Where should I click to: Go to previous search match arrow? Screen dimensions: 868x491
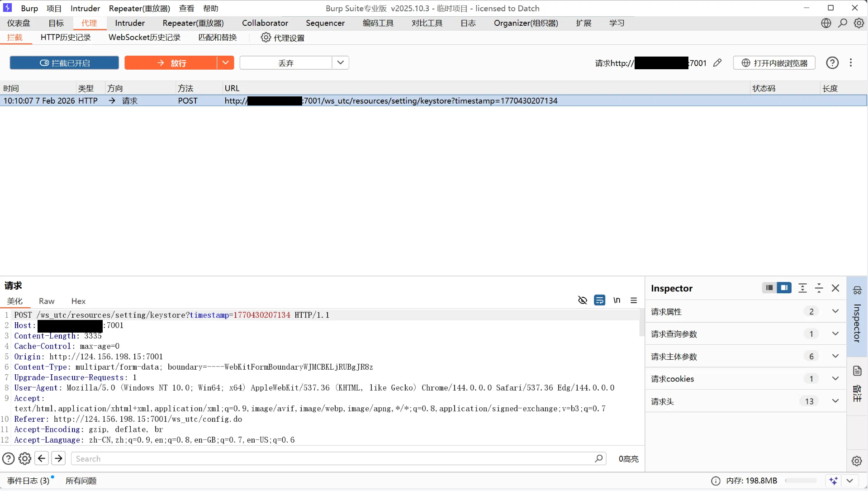[x=42, y=458]
